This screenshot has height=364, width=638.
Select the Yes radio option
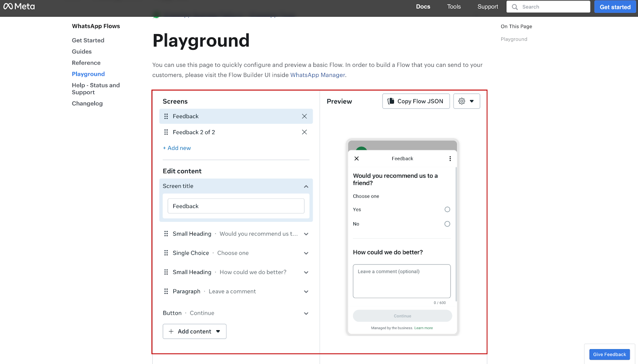point(447,209)
